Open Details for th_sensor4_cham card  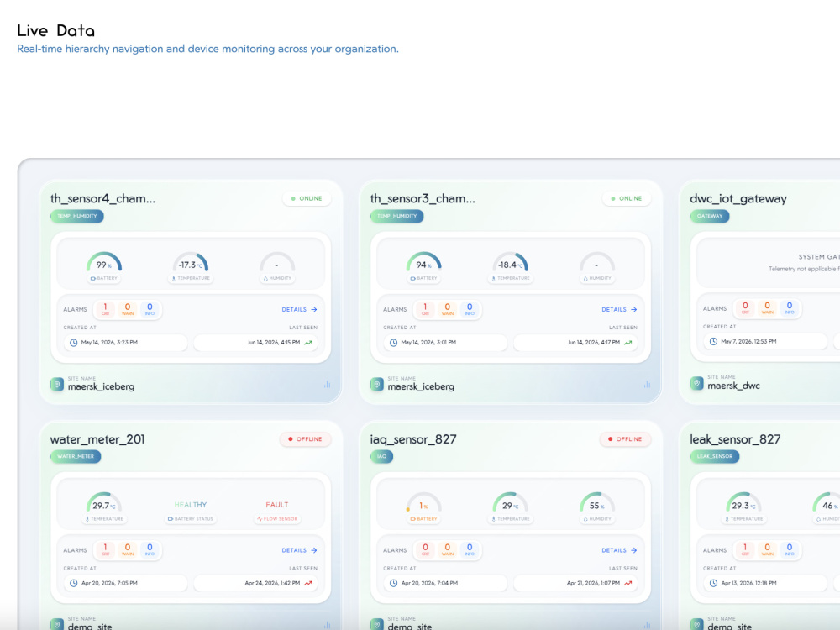(300, 310)
